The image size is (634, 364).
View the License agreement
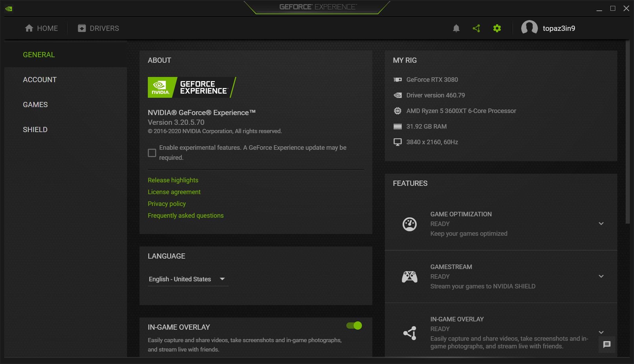[174, 192]
